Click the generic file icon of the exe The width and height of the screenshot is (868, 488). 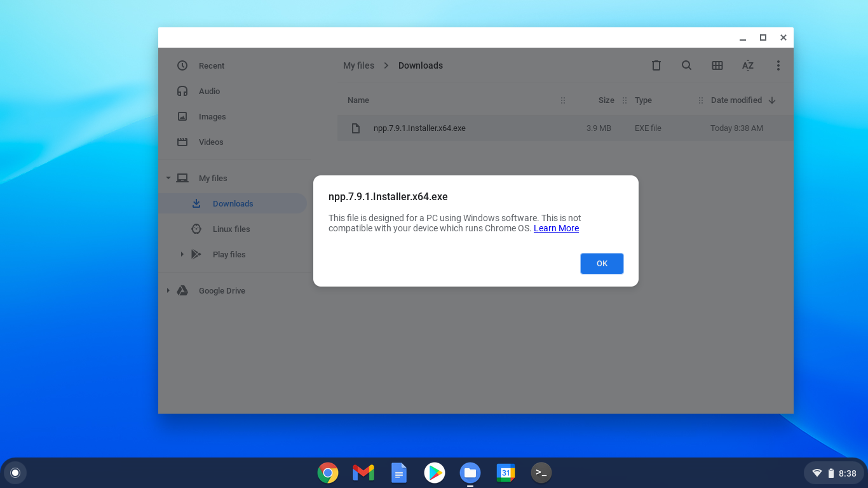356,128
